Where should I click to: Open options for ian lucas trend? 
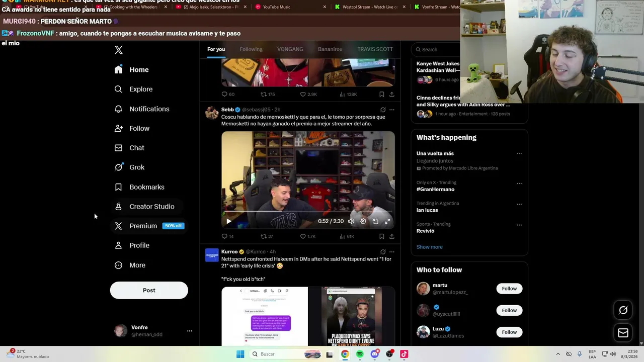click(x=519, y=204)
